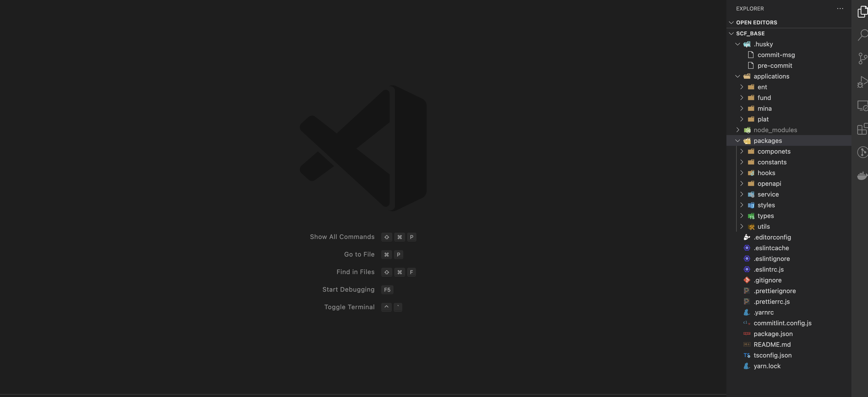The width and height of the screenshot is (868, 397).
Task: Collapse the SCF_BASE root folder
Action: [750, 33]
